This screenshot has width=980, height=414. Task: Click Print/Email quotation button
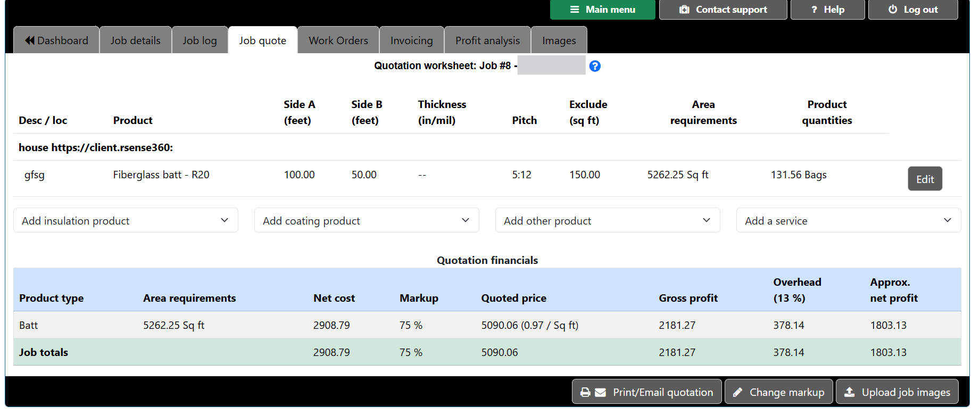point(646,392)
